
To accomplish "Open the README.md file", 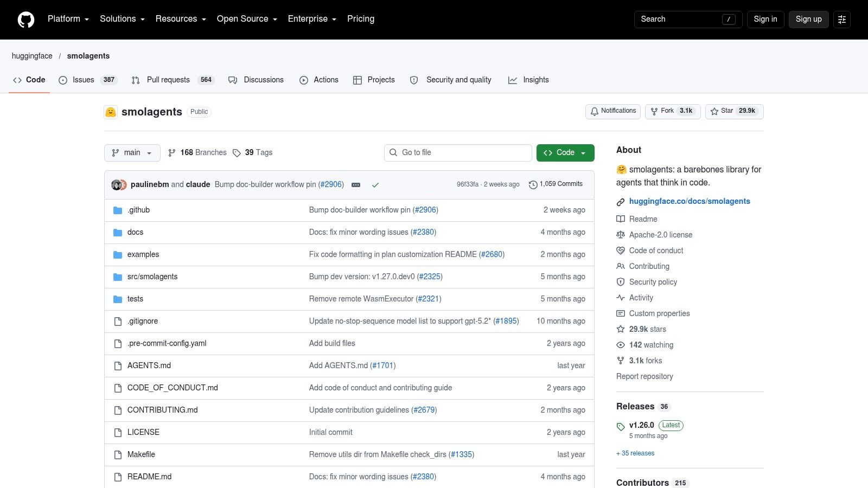I will [149, 477].
